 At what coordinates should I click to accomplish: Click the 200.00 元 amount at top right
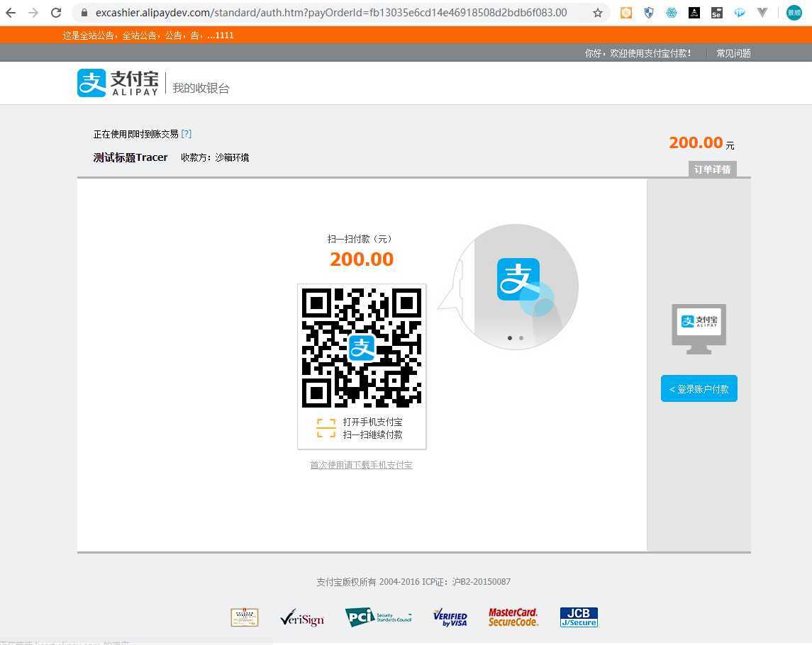click(x=701, y=142)
